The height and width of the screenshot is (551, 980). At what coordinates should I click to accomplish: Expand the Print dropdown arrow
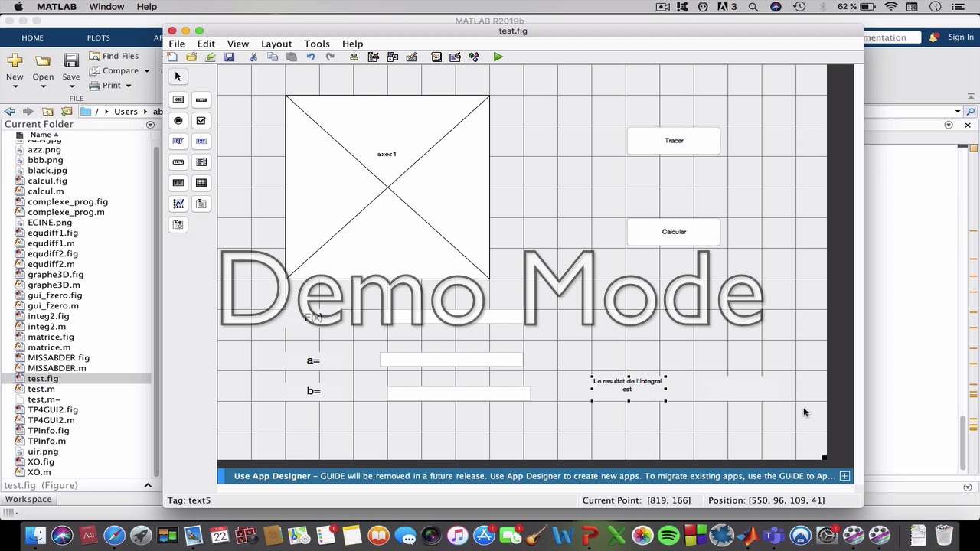(x=128, y=86)
